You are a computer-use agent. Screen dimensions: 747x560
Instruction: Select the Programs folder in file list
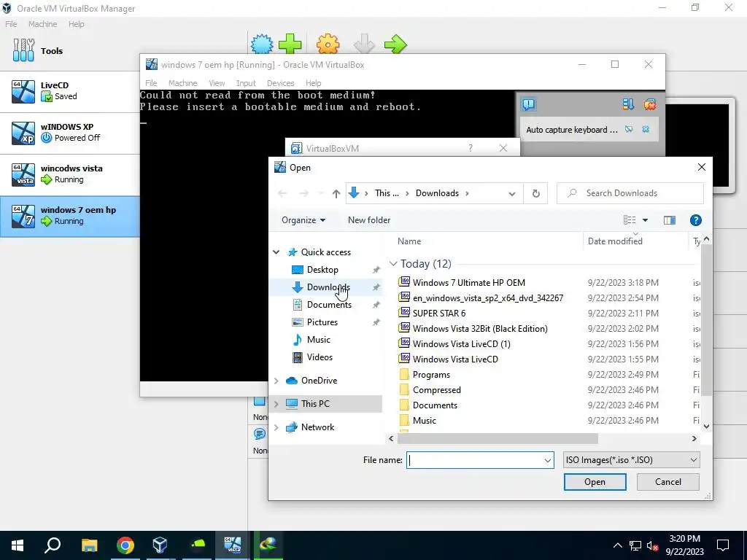[431, 375]
